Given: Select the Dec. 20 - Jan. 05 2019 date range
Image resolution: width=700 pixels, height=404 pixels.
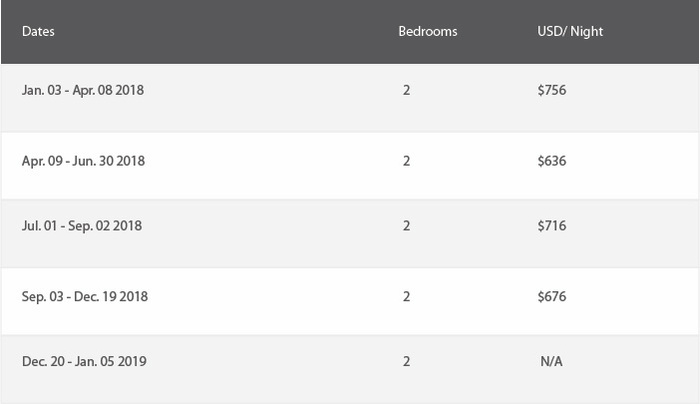Looking at the screenshot, I should tap(84, 361).
